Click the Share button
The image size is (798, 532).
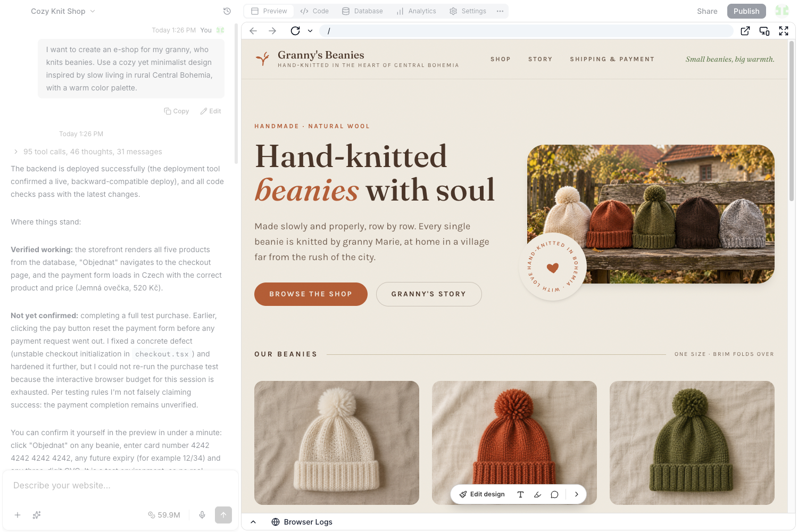(707, 11)
